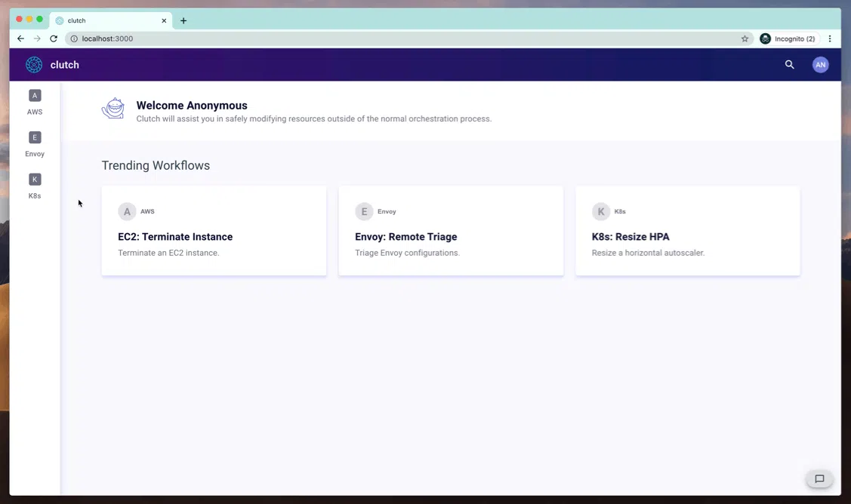851x504 pixels.
Task: View site information icon in address bar
Action: coord(74,38)
